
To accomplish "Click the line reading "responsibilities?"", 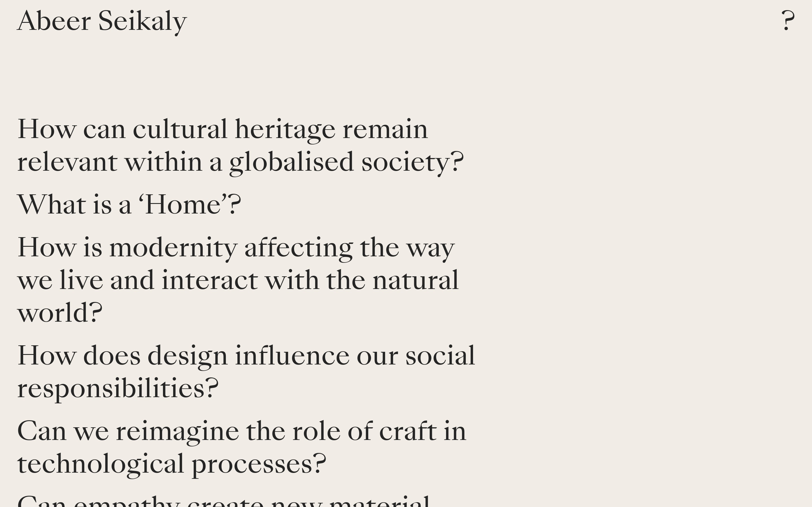I will coord(118,388).
